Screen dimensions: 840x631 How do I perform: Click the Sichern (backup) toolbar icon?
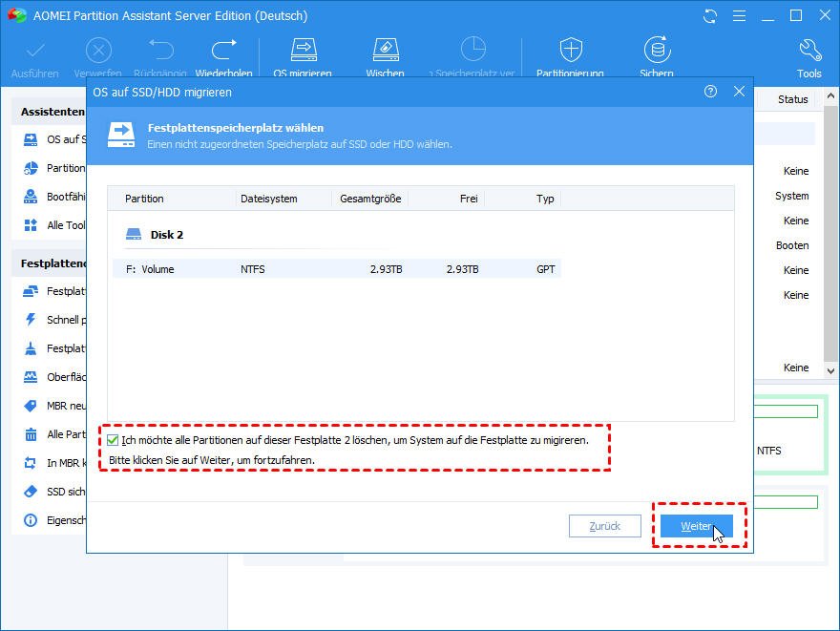[x=657, y=51]
